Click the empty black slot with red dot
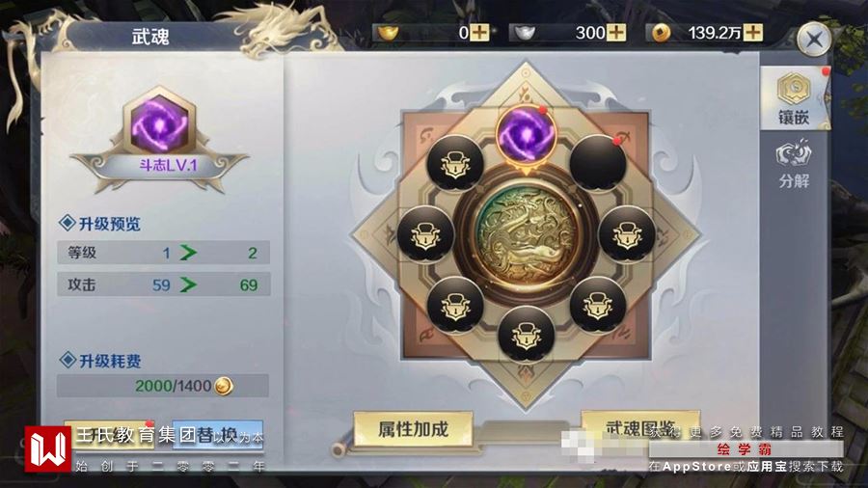 pyautogui.click(x=598, y=163)
